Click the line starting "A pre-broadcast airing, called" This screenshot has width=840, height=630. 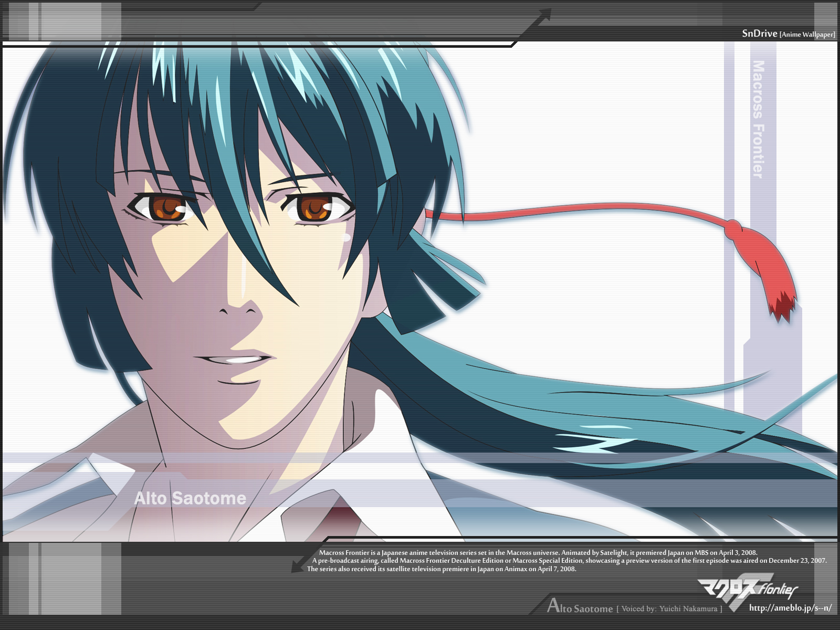[x=570, y=561]
